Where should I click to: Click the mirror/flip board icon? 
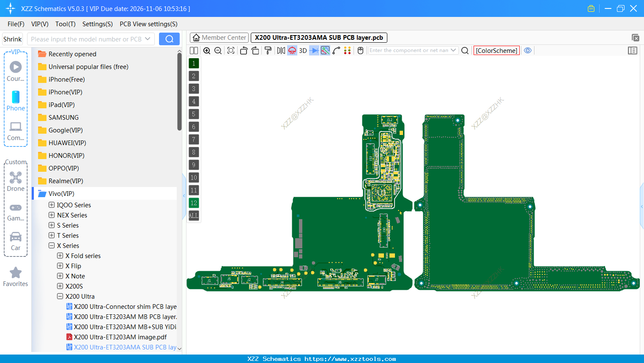tap(281, 50)
